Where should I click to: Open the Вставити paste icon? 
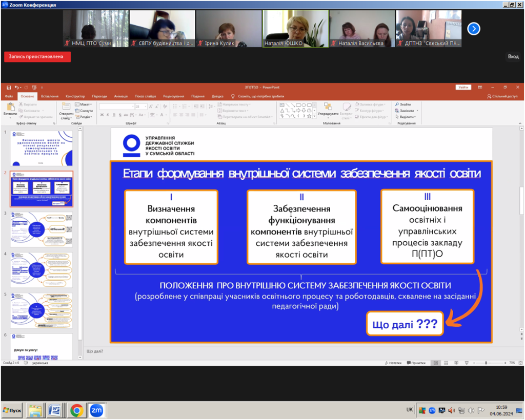coord(10,108)
